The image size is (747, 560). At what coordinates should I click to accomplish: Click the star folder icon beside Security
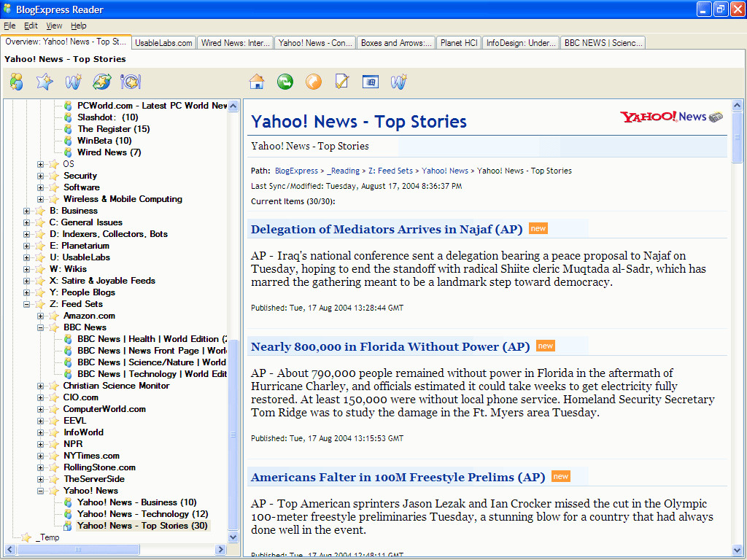coord(54,176)
